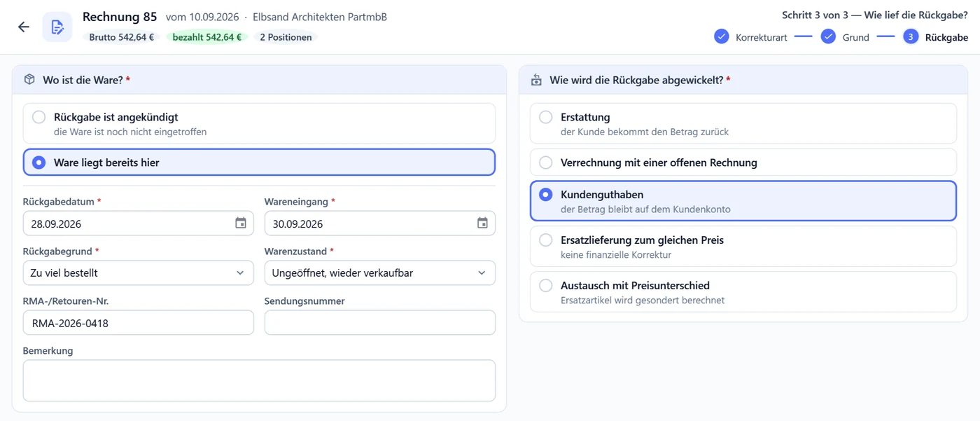
Task: Click the package icon beside 'Wo ist die Ware?'
Action: point(29,80)
